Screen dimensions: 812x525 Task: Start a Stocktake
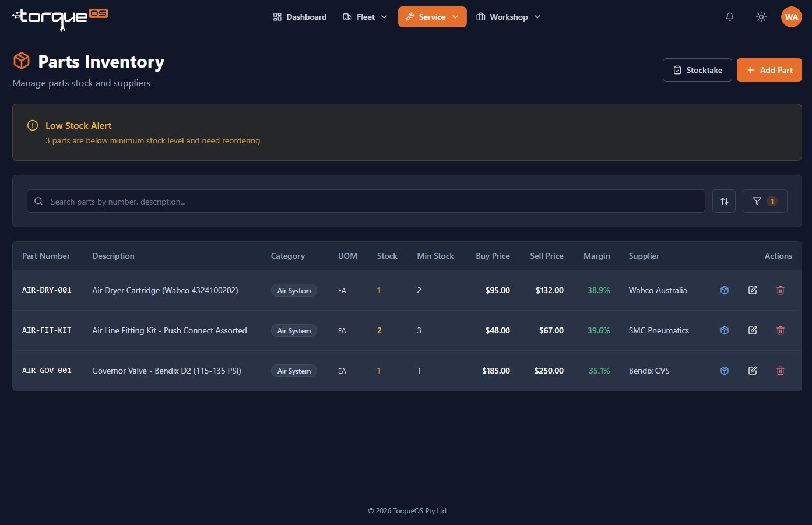point(697,70)
